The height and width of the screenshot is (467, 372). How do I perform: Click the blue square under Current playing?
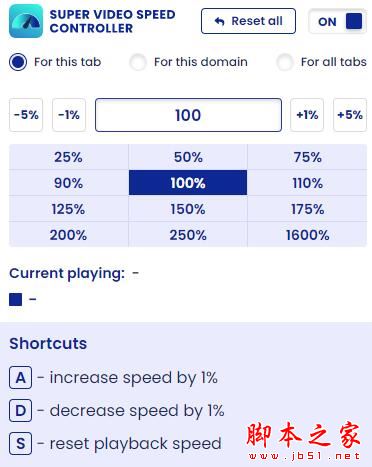click(16, 299)
